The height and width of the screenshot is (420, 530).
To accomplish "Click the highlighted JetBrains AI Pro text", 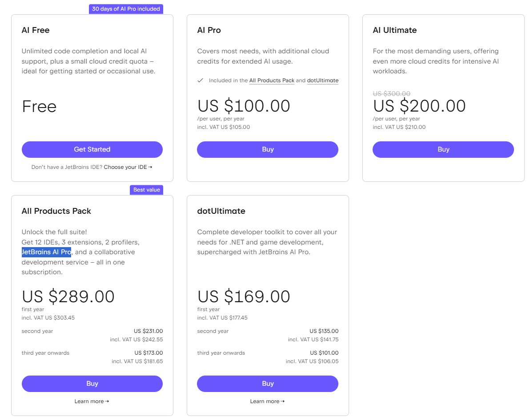I will coord(46,252).
